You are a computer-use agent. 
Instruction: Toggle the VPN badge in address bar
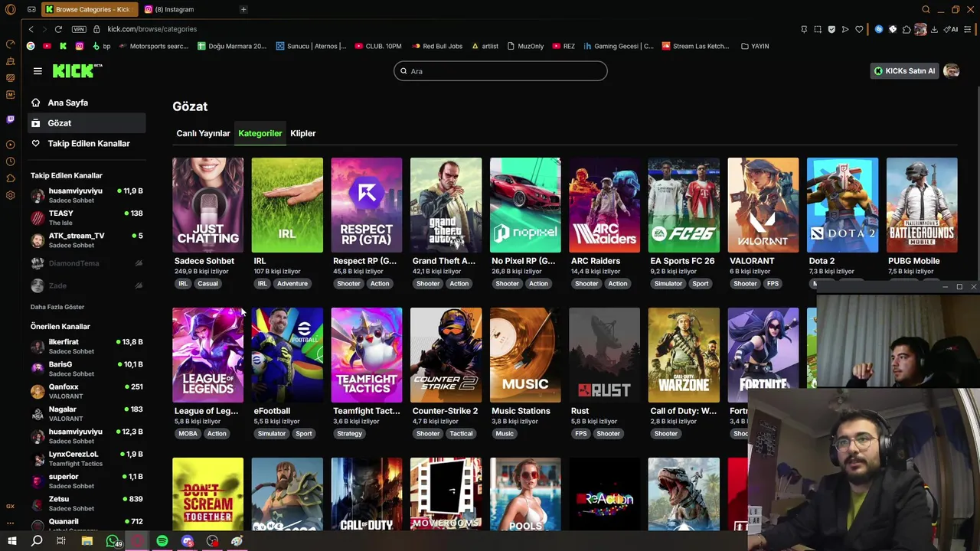click(x=79, y=29)
